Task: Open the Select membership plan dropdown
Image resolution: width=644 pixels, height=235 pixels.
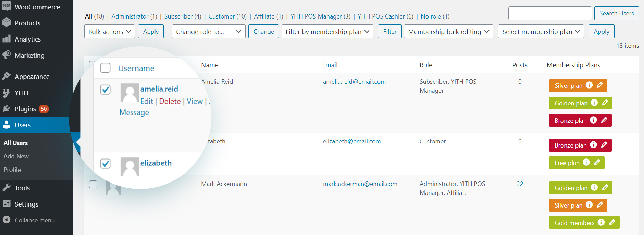Action: click(x=541, y=32)
